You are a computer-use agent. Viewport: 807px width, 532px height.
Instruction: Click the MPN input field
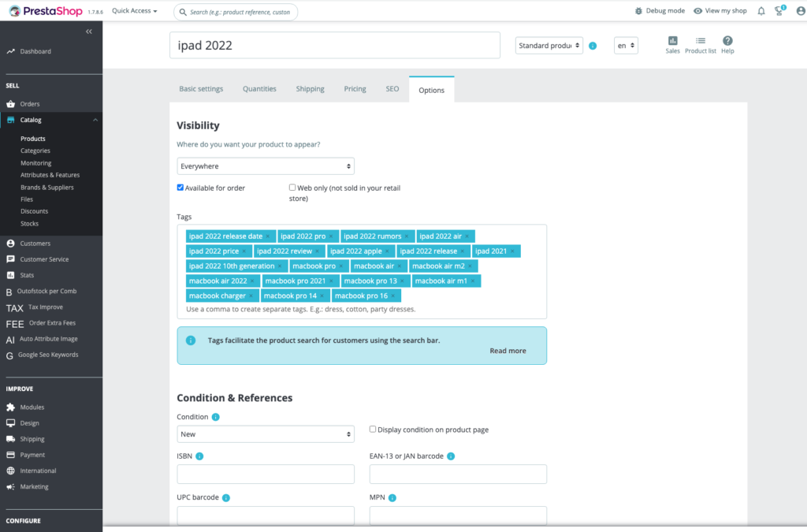point(458,515)
